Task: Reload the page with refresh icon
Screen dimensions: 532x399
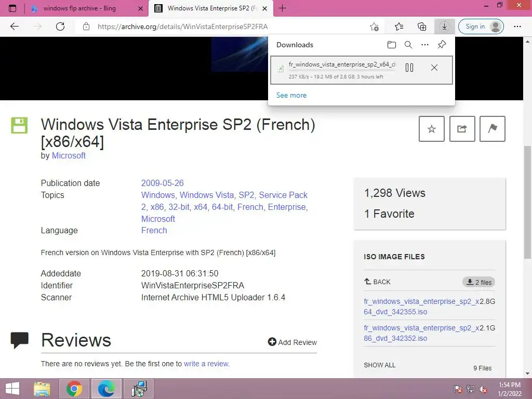Action: [x=60, y=26]
